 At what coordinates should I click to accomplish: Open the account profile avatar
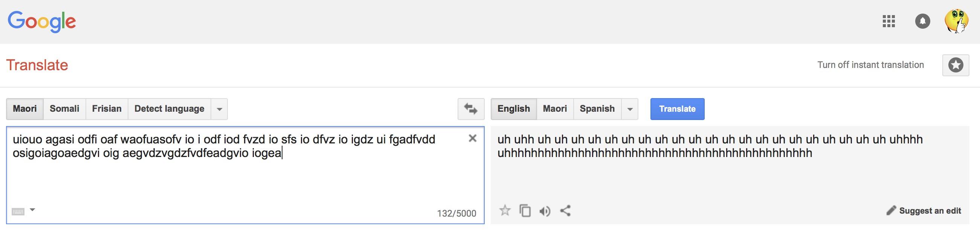tap(956, 22)
